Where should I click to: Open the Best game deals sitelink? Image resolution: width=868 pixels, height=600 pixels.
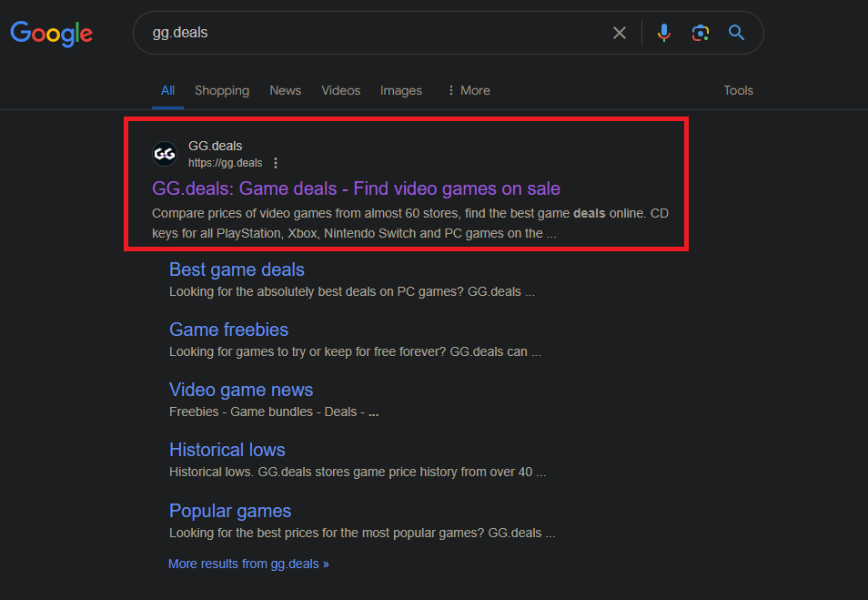237,269
